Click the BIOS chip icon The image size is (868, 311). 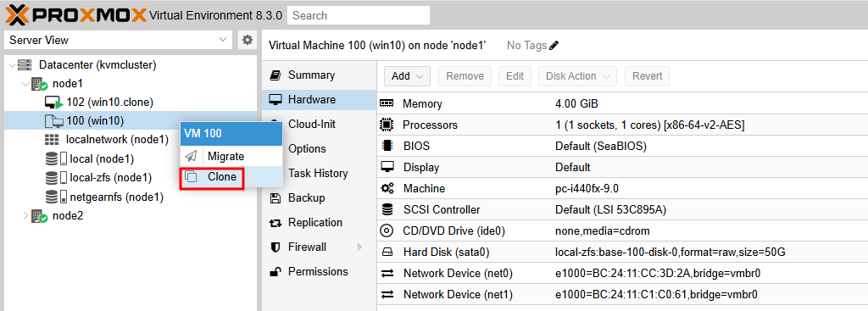387,146
